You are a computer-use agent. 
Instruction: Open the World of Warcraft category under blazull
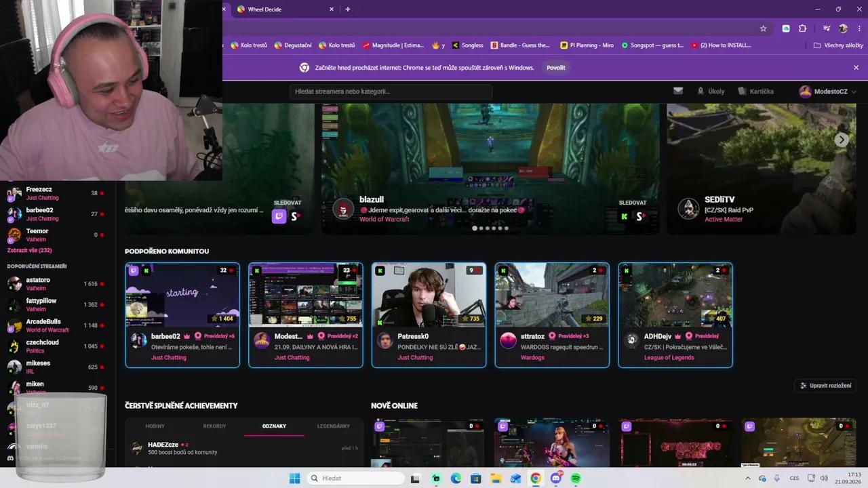(384, 220)
